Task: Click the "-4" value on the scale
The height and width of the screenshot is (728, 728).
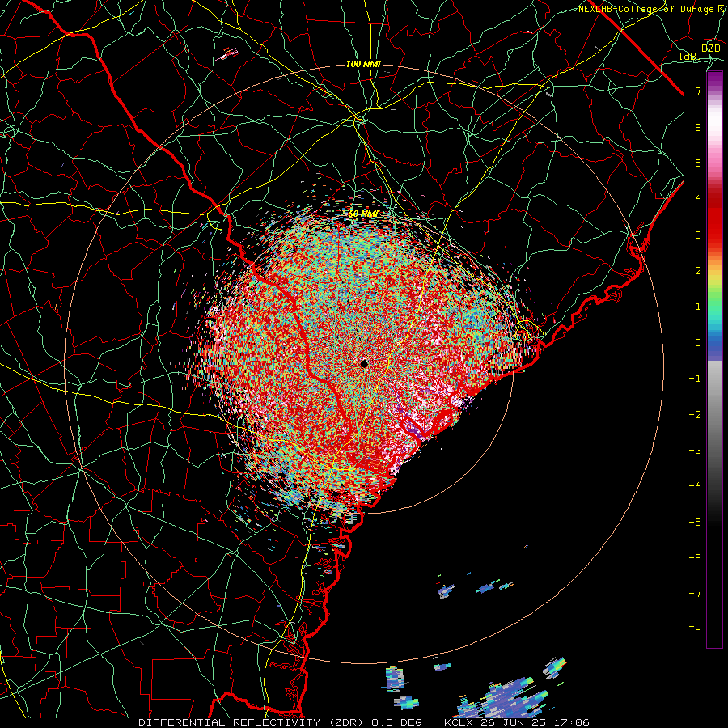Action: [x=695, y=486]
